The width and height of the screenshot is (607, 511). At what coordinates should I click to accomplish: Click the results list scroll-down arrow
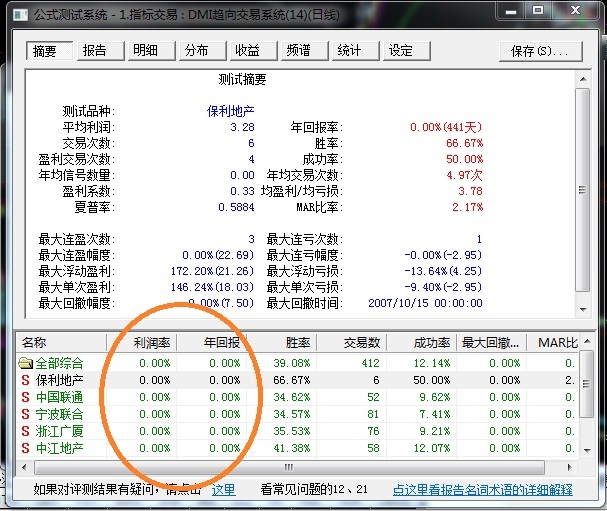tap(587, 450)
